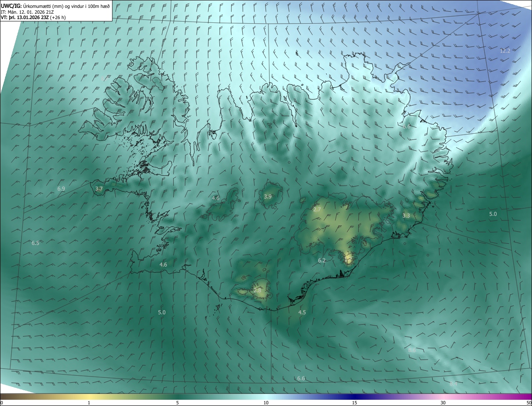Screen dimensions: 532x406
Task: Click the 3.9 value inside the glacier outline
Action: 268,196
